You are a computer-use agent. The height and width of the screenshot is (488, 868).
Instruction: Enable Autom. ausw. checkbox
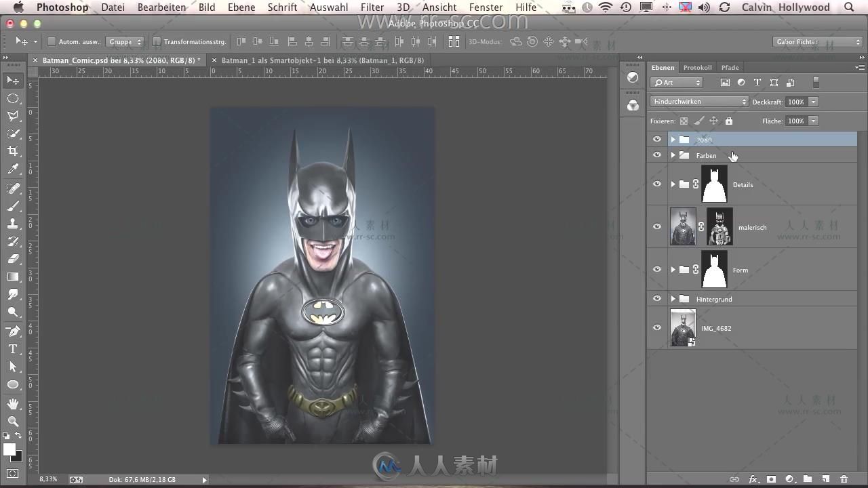coord(52,42)
